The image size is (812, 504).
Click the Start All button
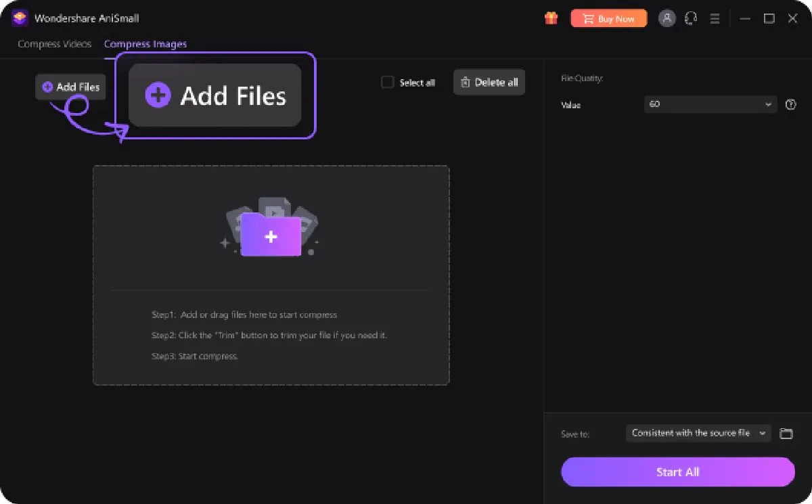(677, 472)
